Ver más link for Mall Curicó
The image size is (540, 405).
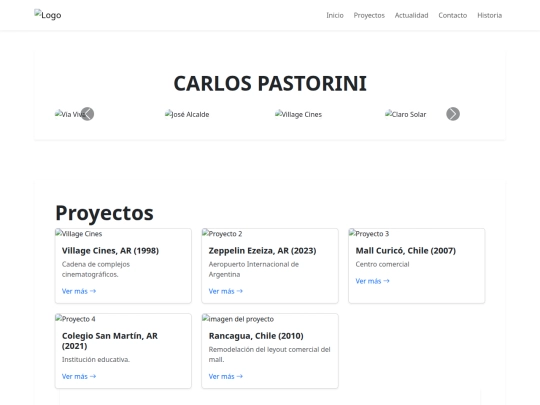click(x=372, y=281)
